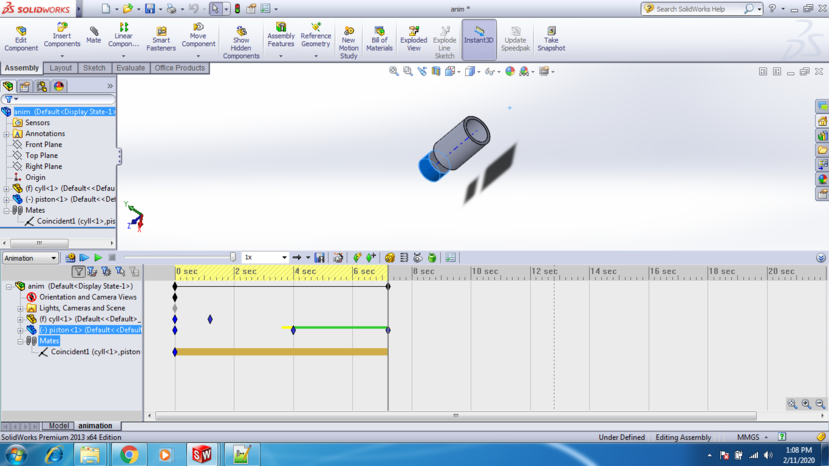The width and height of the screenshot is (829, 466).
Task: Open the Windows Start menu
Action: pos(16,454)
